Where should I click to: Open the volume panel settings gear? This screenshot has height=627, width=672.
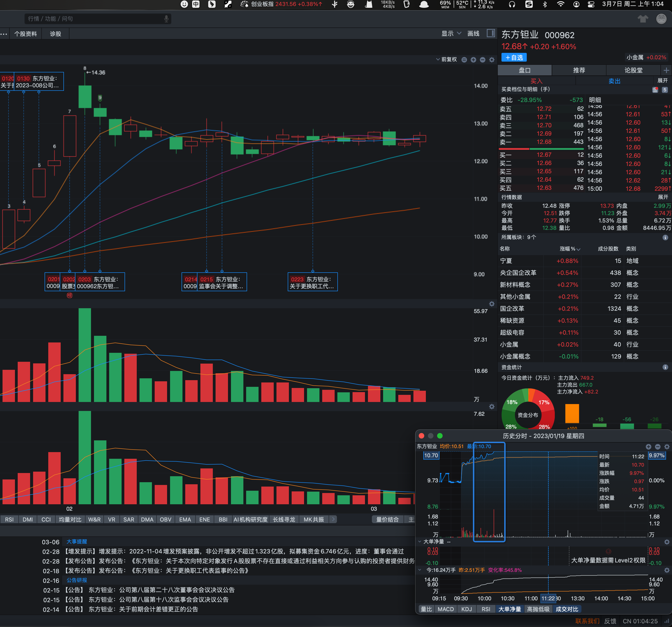pos(492,304)
